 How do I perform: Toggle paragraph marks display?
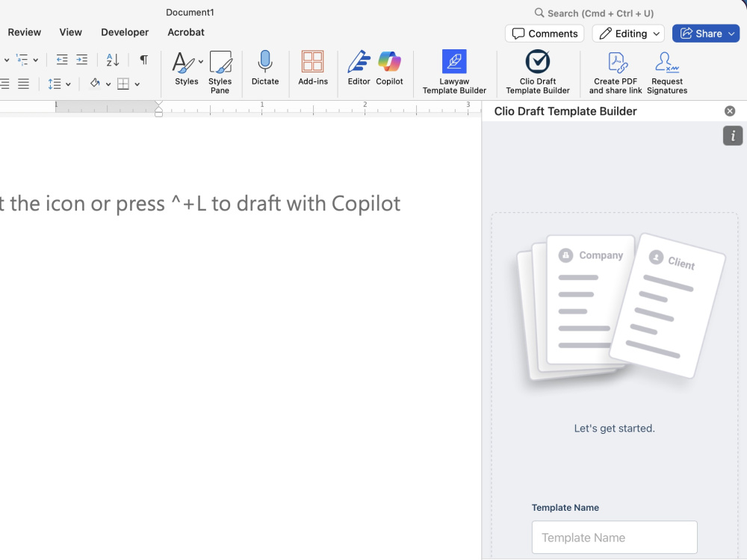(x=143, y=60)
